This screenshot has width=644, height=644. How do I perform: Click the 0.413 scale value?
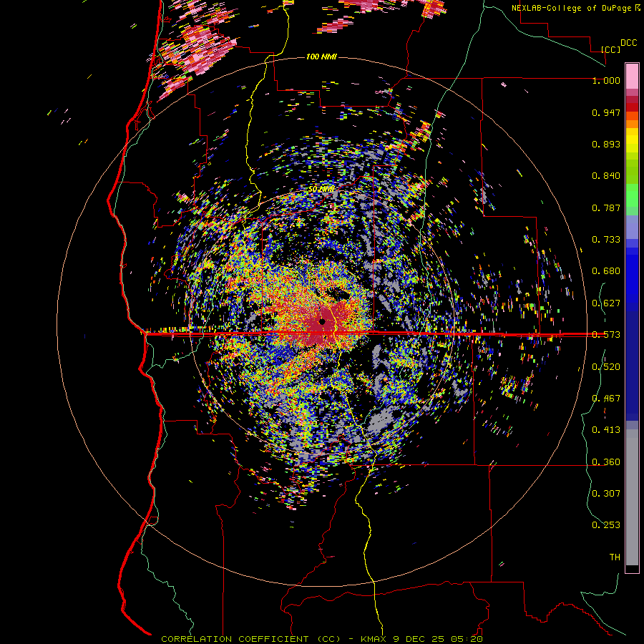pos(606,430)
